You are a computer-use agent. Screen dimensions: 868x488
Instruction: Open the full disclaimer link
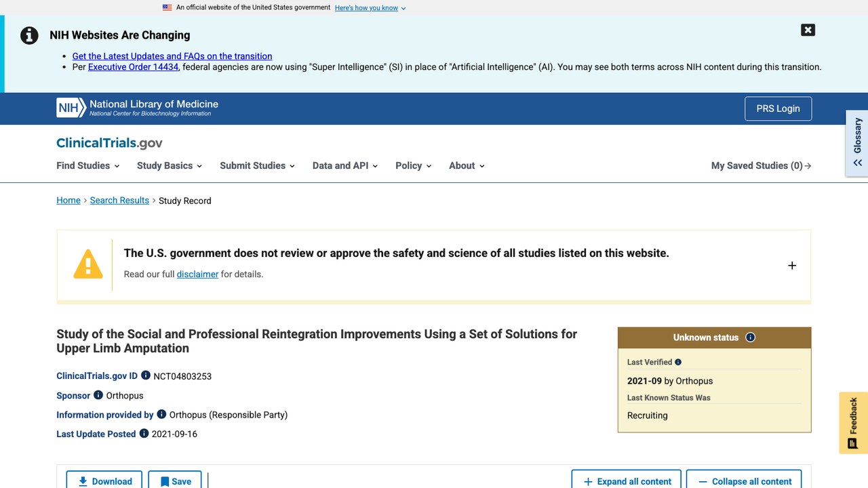pos(197,274)
